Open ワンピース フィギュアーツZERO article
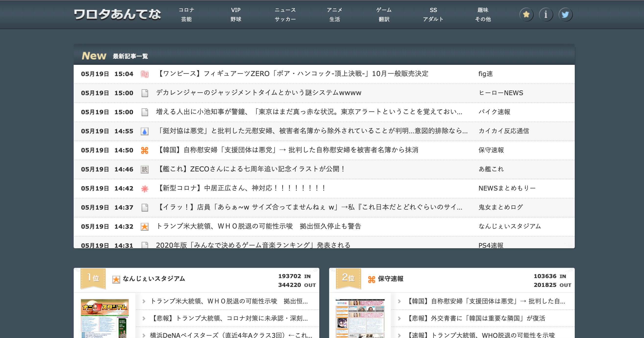 click(x=292, y=74)
